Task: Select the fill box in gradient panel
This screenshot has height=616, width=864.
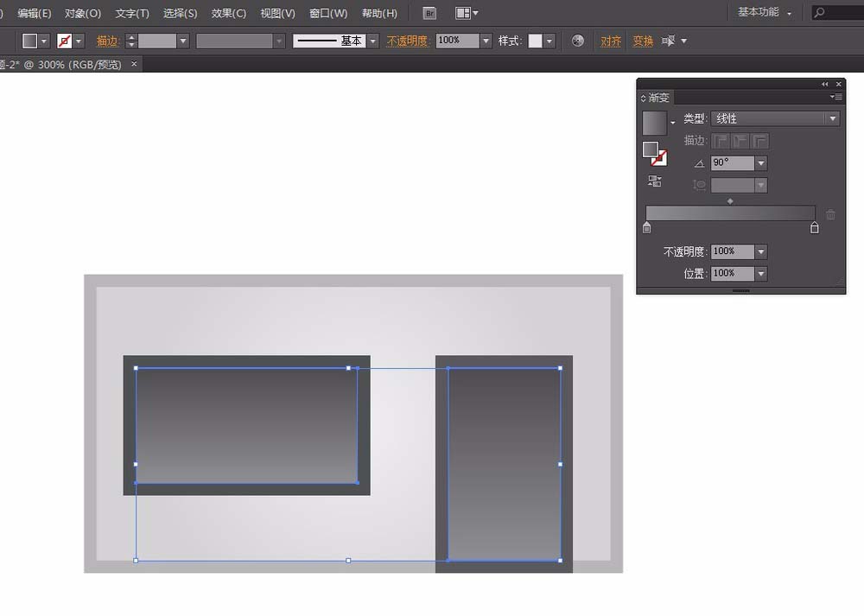Action: (x=651, y=149)
